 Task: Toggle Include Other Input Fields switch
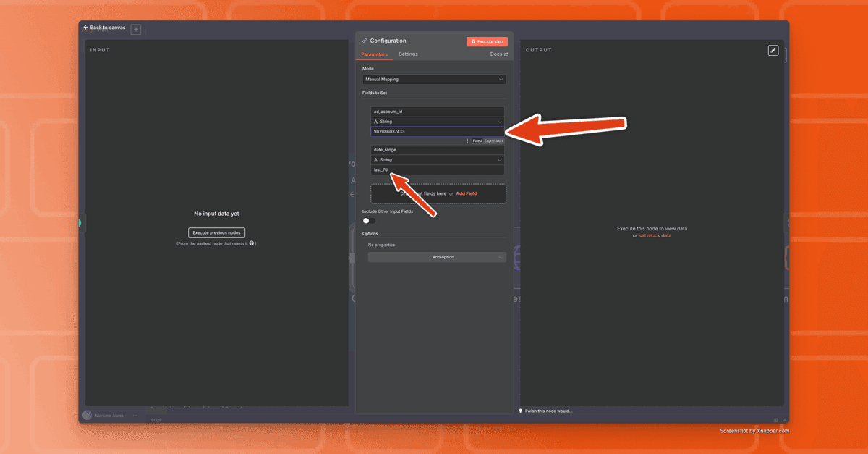(368, 221)
